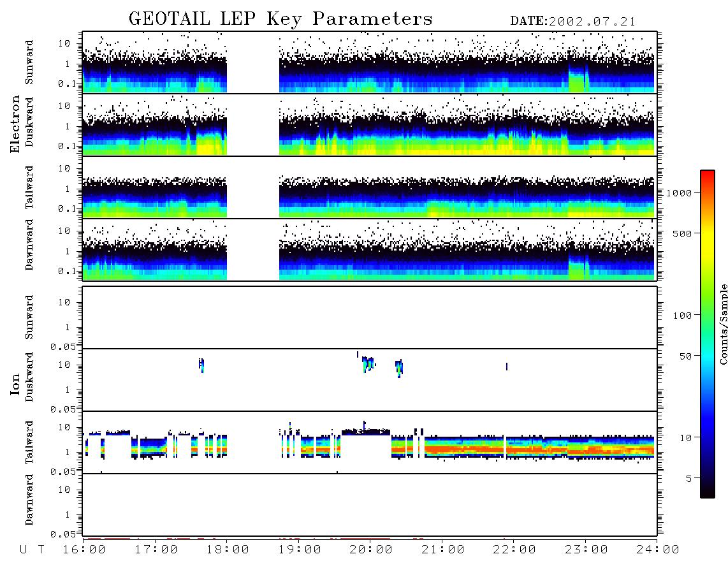The height and width of the screenshot is (561, 728).
Task: Click the Ion Duskward burst near 17:40
Action: pos(201,365)
